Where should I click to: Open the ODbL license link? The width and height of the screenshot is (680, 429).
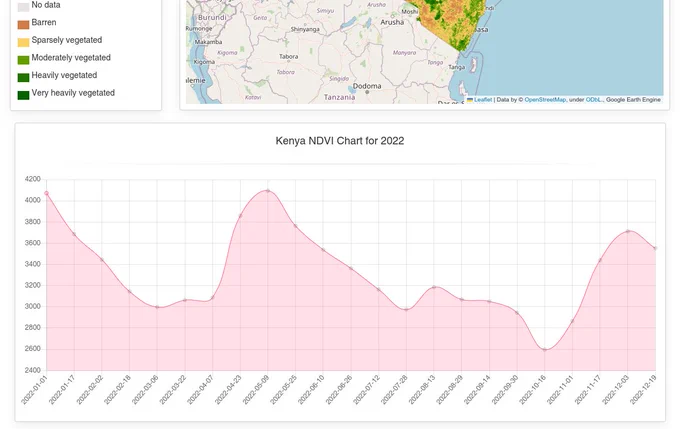594,100
